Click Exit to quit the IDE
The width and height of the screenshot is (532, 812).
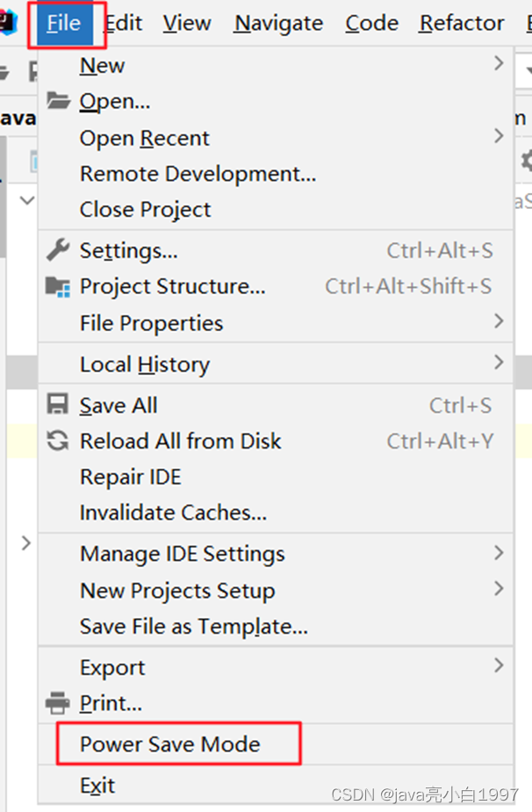(97, 786)
